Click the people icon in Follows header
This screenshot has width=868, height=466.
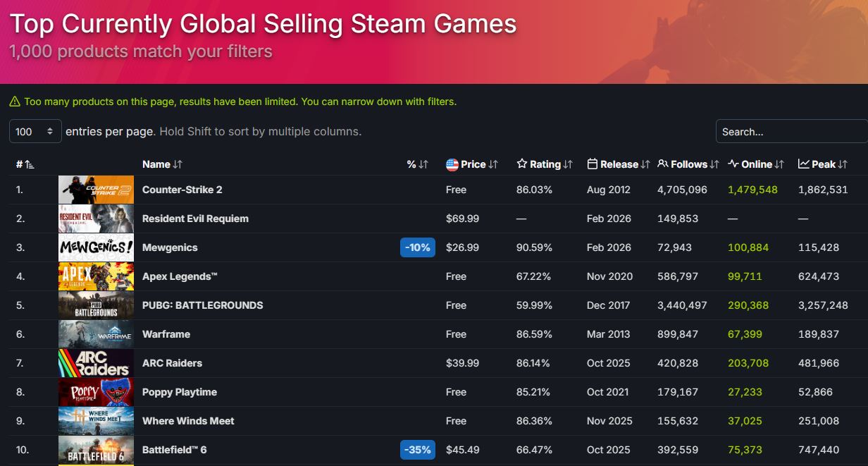(x=662, y=164)
